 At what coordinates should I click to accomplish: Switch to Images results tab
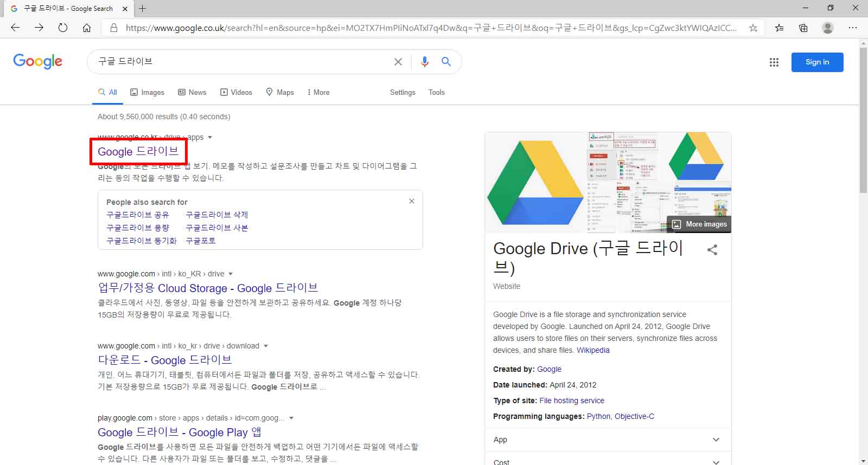[147, 92]
